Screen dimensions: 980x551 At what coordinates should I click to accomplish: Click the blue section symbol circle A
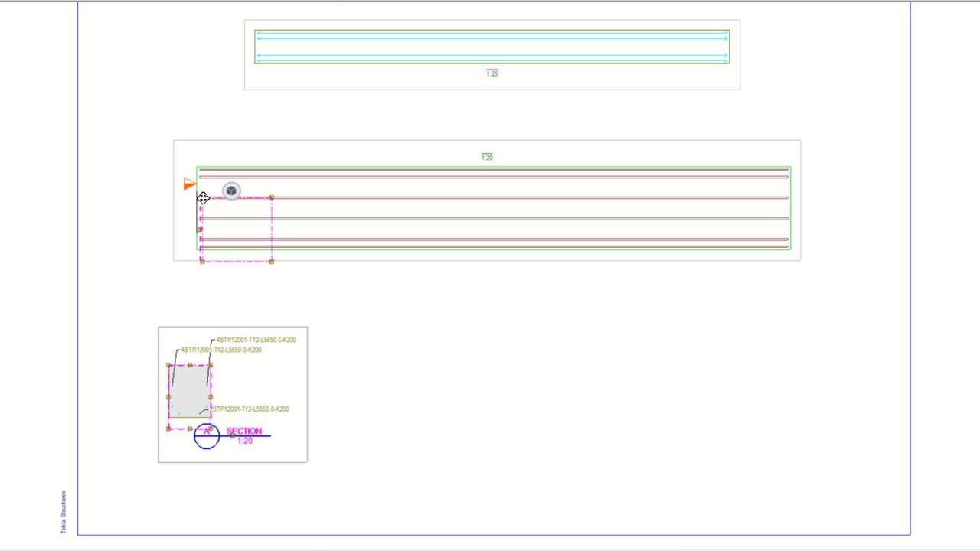pos(207,436)
